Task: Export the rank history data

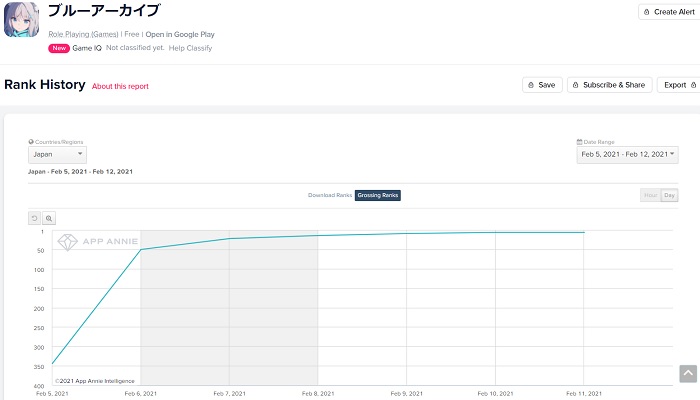Action: tap(679, 85)
